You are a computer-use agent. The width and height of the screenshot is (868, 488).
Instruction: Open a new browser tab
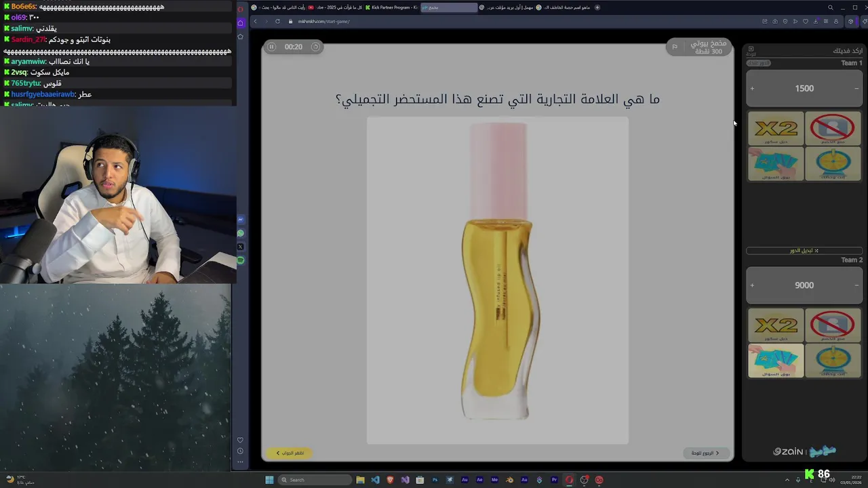click(x=597, y=7)
